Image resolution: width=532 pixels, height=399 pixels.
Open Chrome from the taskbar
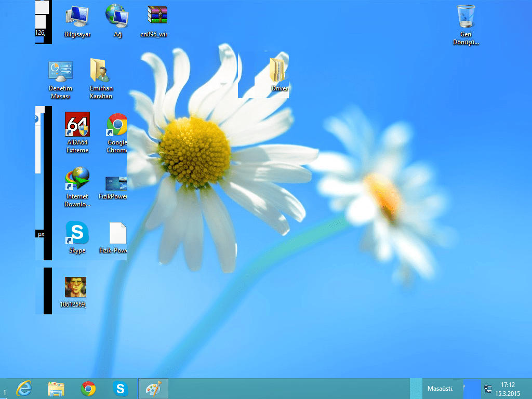(x=88, y=389)
